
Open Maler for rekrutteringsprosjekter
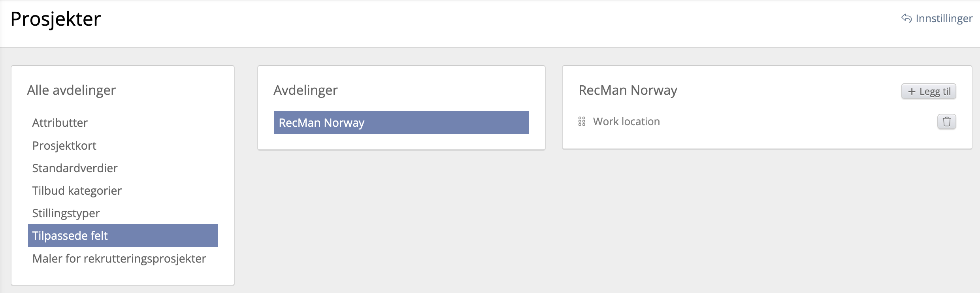[119, 259]
